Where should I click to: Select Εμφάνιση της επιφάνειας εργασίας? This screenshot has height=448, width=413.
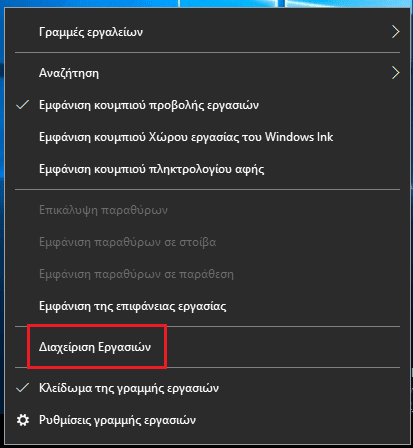point(207,306)
